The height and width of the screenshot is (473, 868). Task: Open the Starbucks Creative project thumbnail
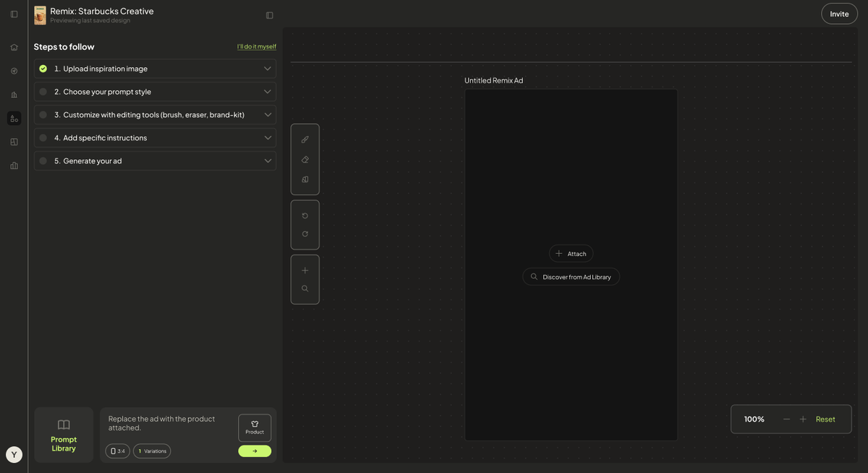coord(40,15)
